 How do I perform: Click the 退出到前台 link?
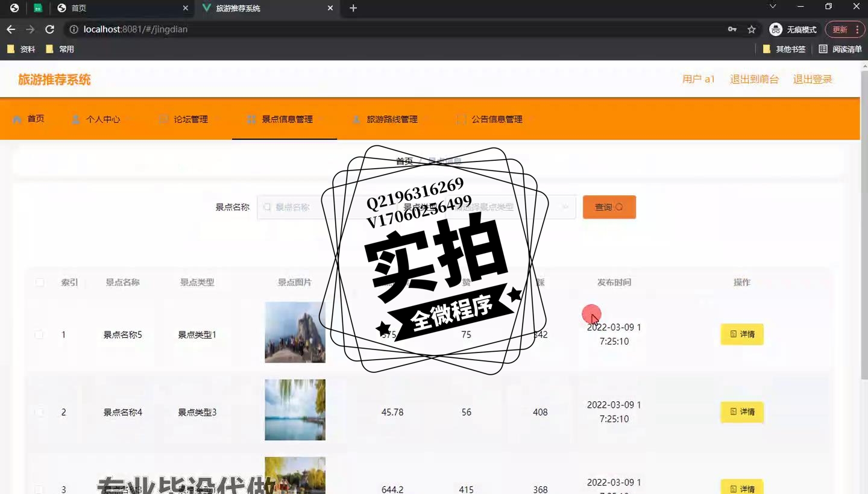[x=754, y=80]
